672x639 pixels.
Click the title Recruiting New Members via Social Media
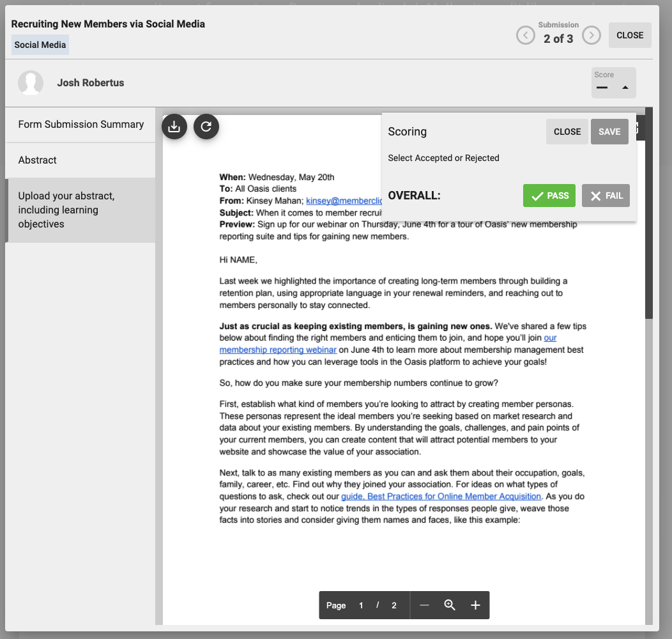(108, 24)
